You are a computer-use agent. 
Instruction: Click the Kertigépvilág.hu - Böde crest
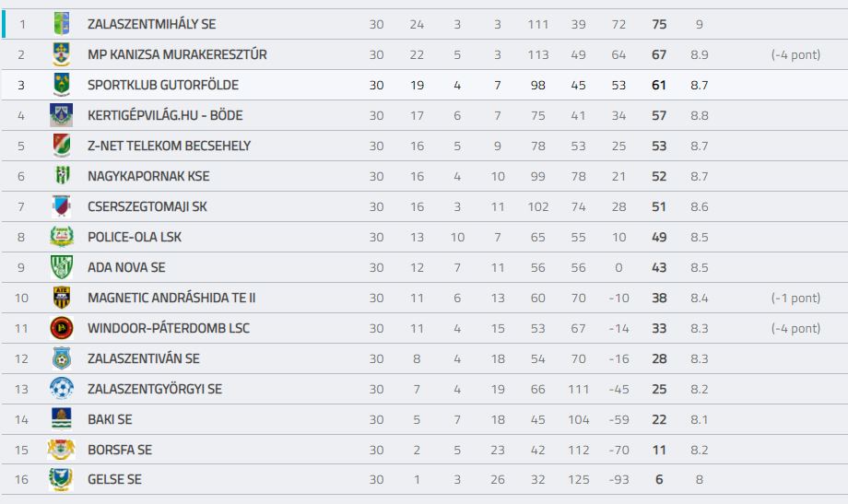coord(61,115)
